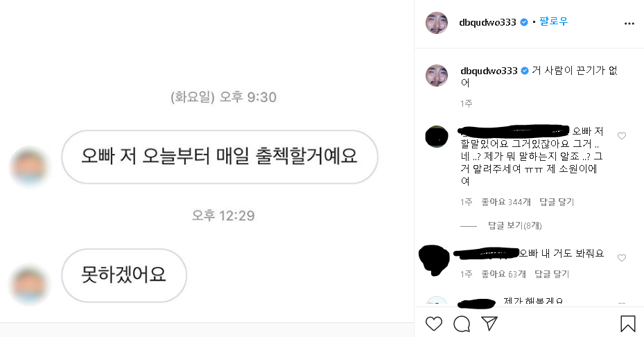The image size is (644, 337).
Task: View likes list showing 좋아요 344개
Action: (506, 202)
